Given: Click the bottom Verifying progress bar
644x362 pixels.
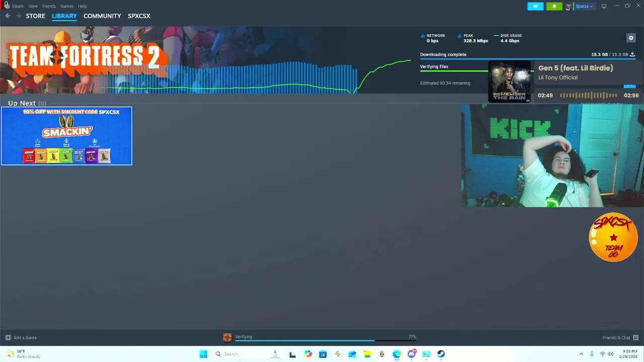Looking at the screenshot, I should point(326,341).
